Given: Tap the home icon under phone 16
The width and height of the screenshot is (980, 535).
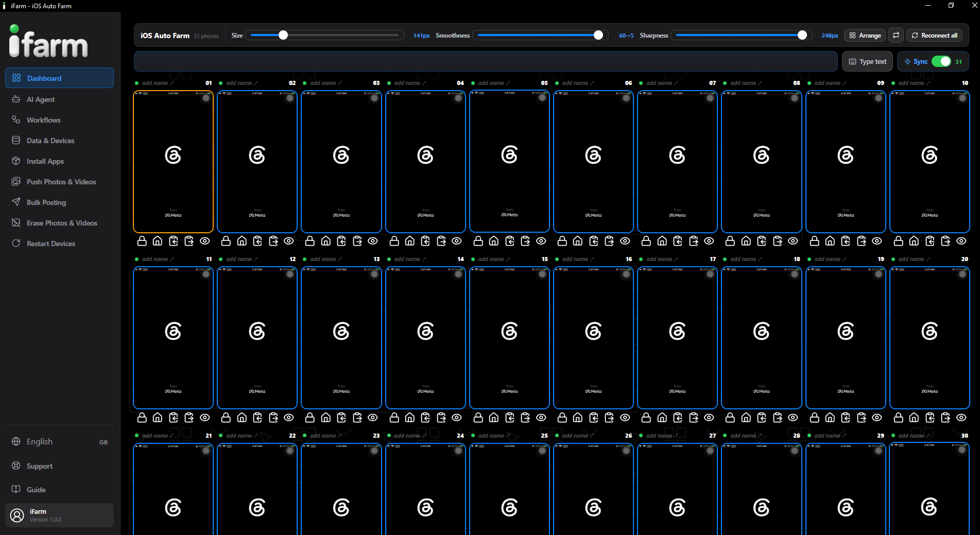Looking at the screenshot, I should [578, 418].
